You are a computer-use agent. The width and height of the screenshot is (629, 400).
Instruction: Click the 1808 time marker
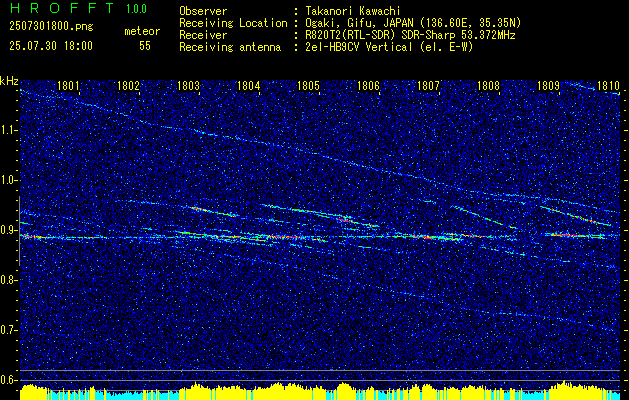488,86
